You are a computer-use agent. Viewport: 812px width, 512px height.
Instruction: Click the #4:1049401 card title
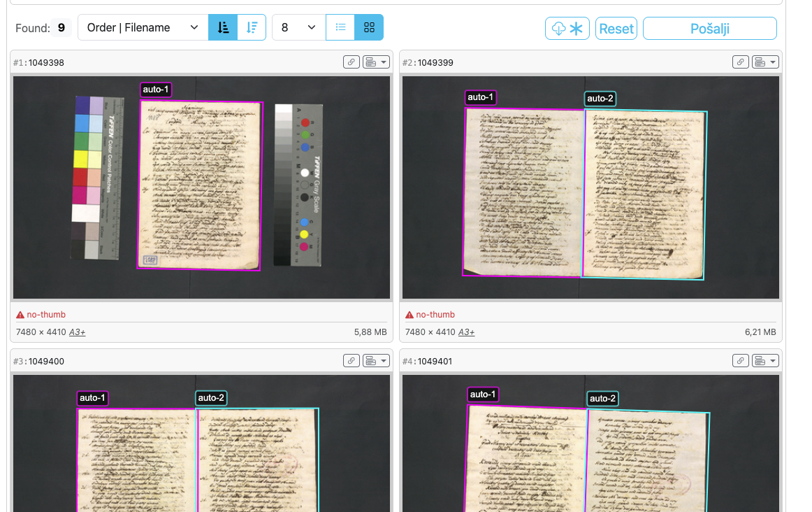427,361
